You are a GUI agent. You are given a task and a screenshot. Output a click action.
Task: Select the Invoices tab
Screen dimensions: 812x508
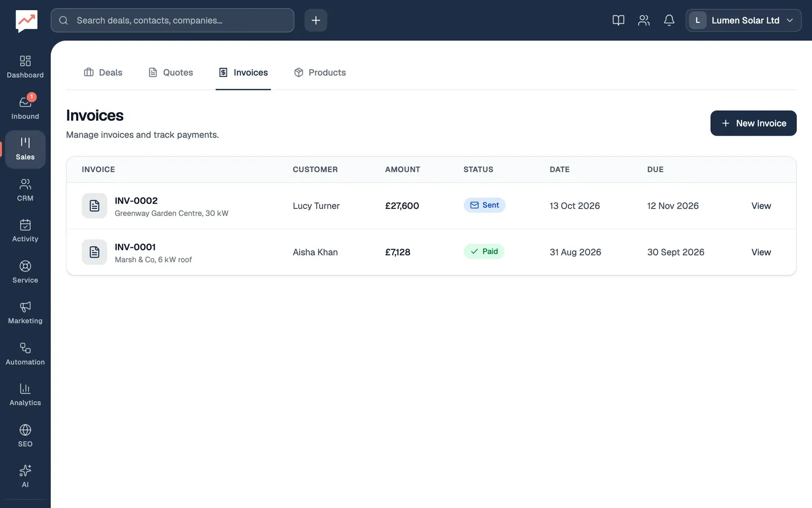243,73
